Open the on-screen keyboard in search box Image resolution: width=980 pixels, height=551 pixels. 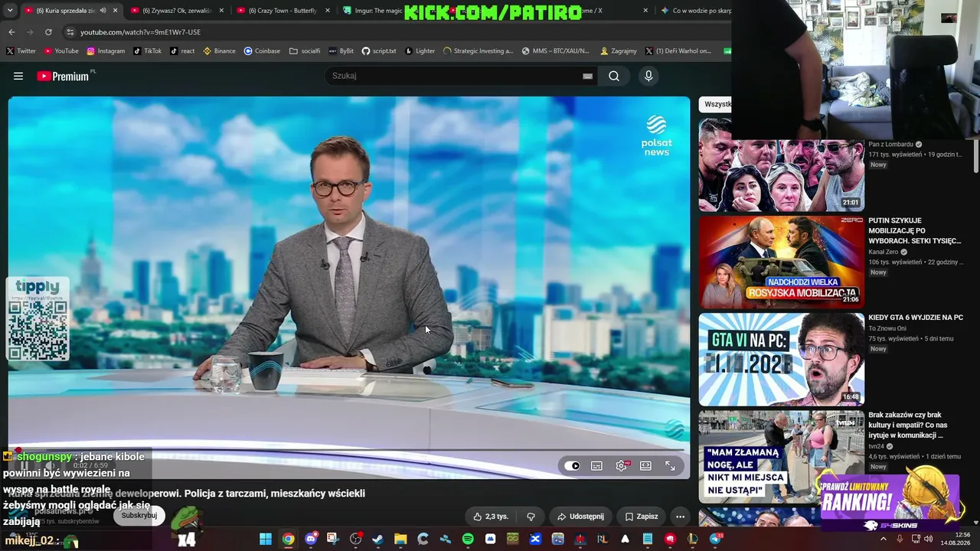[587, 76]
